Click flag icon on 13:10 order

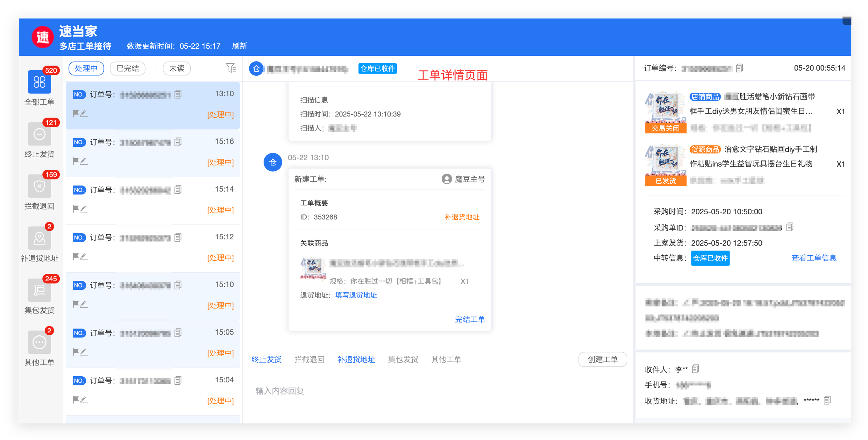point(76,113)
